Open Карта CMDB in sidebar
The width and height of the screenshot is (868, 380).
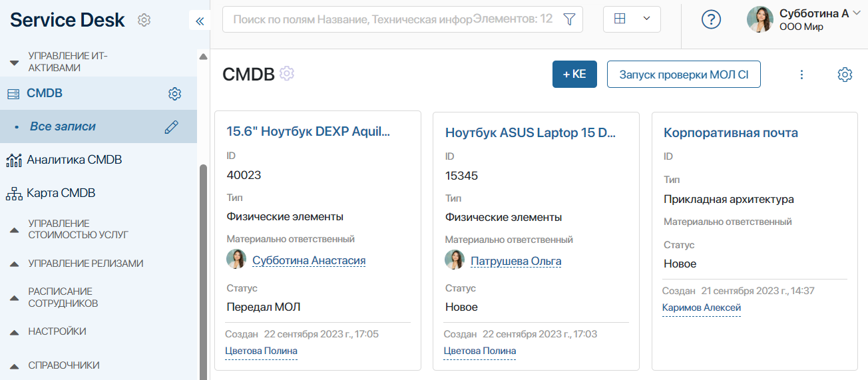[61, 193]
